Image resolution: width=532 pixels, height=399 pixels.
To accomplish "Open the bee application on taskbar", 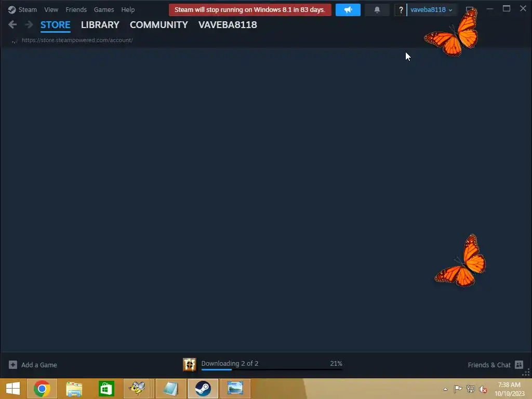I will pyautogui.click(x=137, y=389).
